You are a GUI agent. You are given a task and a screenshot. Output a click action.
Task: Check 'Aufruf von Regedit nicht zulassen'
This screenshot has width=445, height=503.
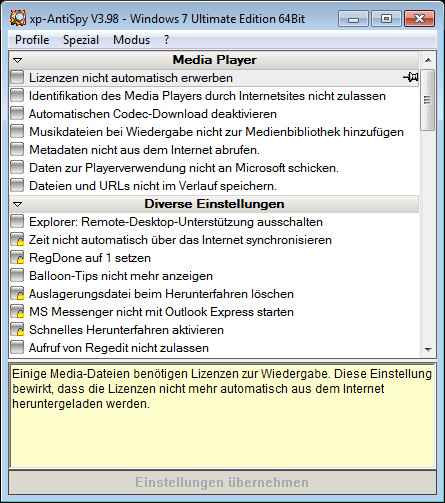[x=17, y=347]
